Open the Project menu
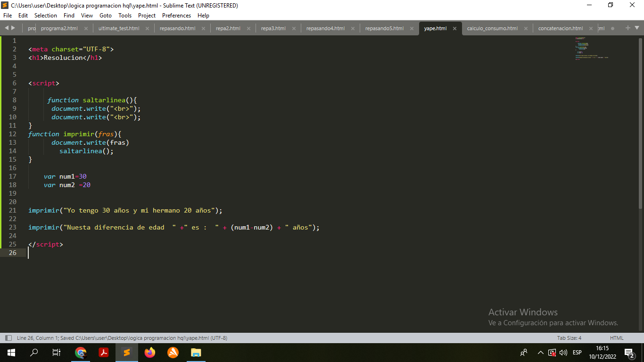Screen dimensions: 644x362 click(147, 16)
